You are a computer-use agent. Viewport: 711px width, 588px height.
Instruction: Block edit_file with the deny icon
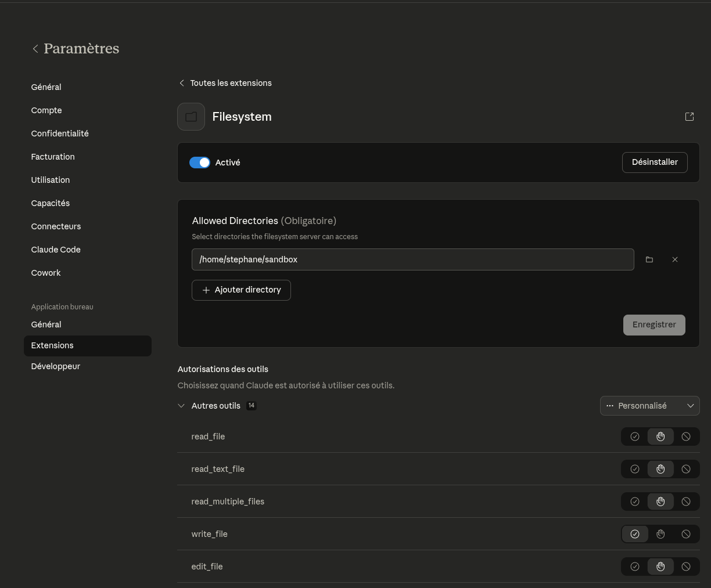coord(686,567)
